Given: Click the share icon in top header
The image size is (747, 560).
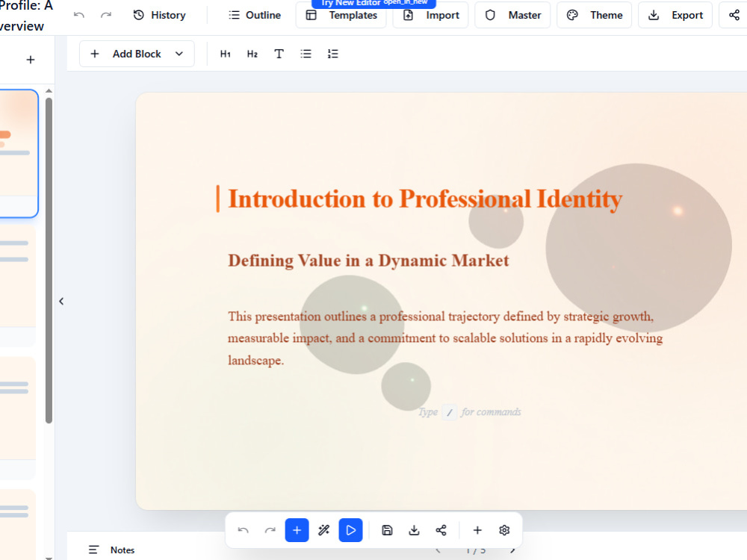Looking at the screenshot, I should pyautogui.click(x=734, y=15).
